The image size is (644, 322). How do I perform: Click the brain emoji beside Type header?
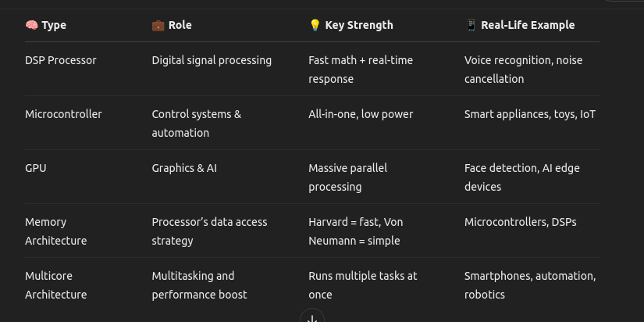coord(32,25)
